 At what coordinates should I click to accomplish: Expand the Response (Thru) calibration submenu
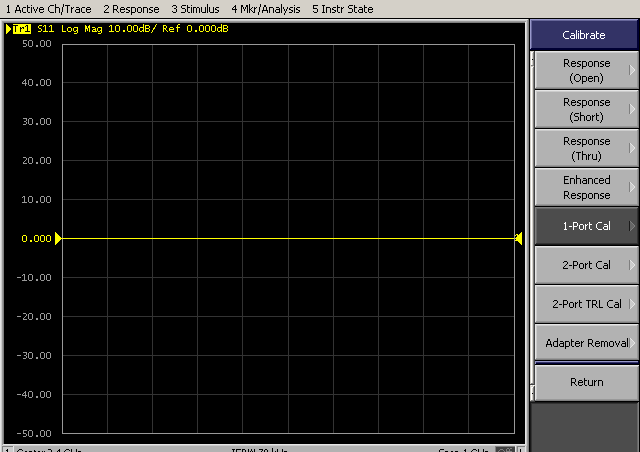tap(586, 148)
